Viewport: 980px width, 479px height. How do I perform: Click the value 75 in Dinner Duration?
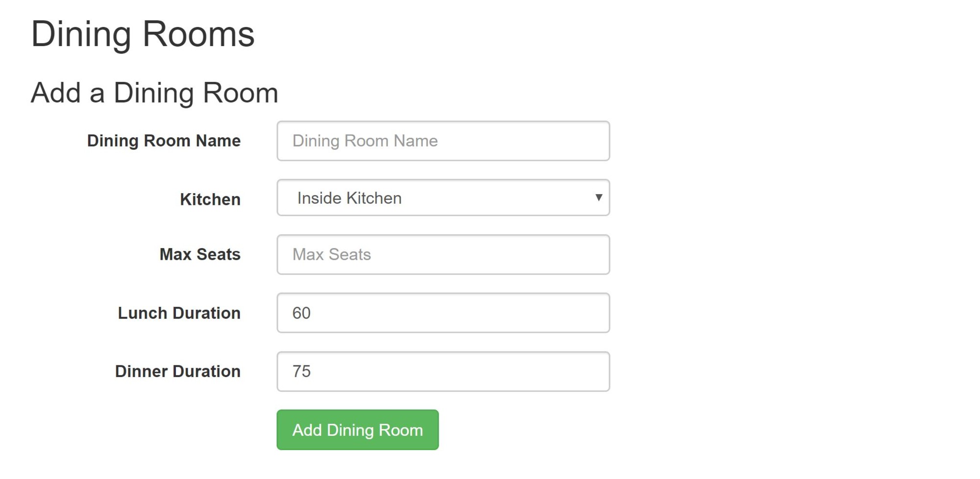click(301, 372)
